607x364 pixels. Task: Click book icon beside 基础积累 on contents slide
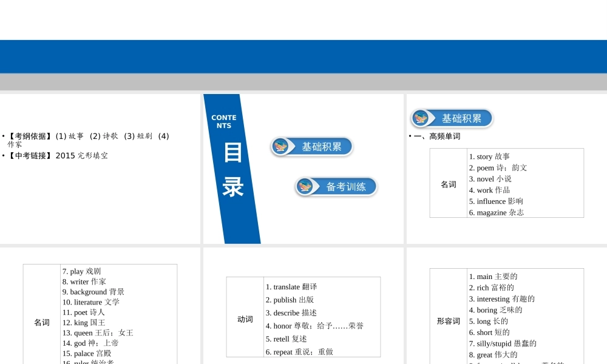tap(280, 147)
